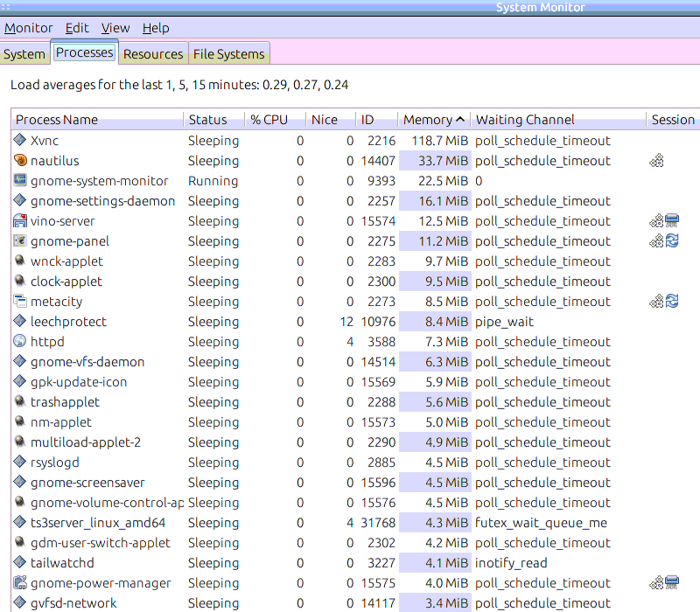This screenshot has height=612, width=700.
Task: Click the metacity process icon
Action: [x=21, y=302]
